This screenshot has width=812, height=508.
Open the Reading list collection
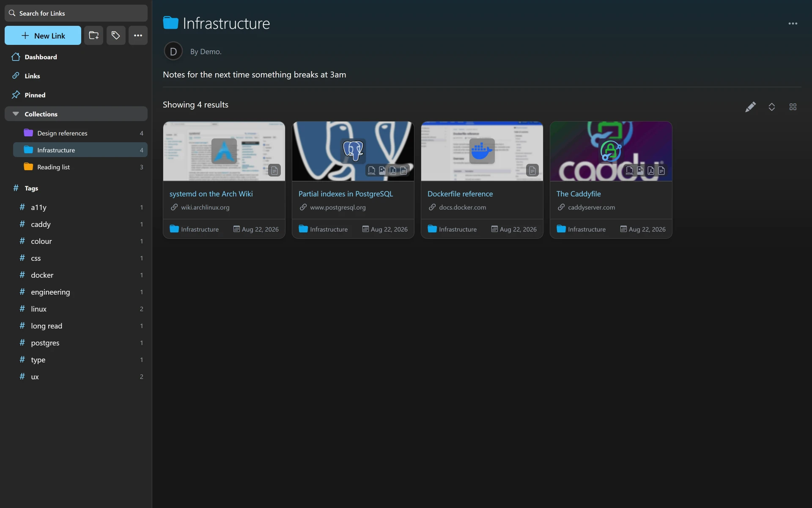(80, 167)
